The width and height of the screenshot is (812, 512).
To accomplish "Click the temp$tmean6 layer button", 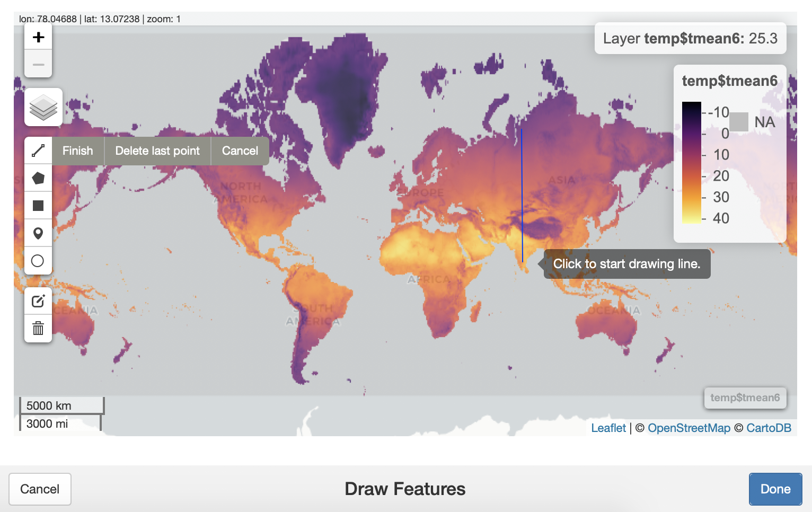I will 745,398.
